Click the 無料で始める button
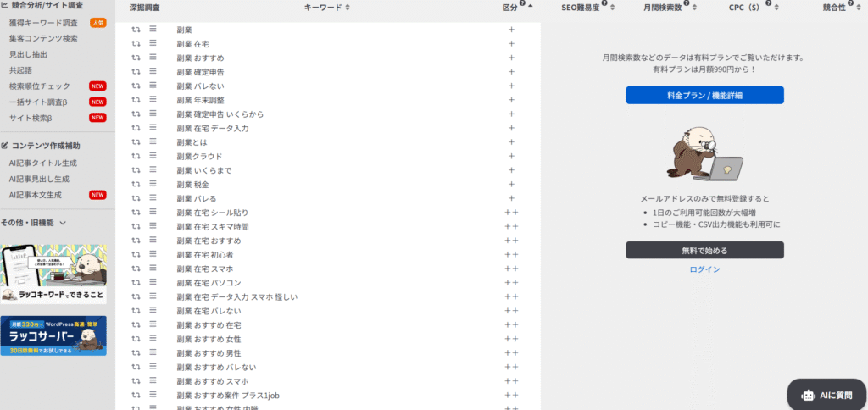 click(704, 250)
